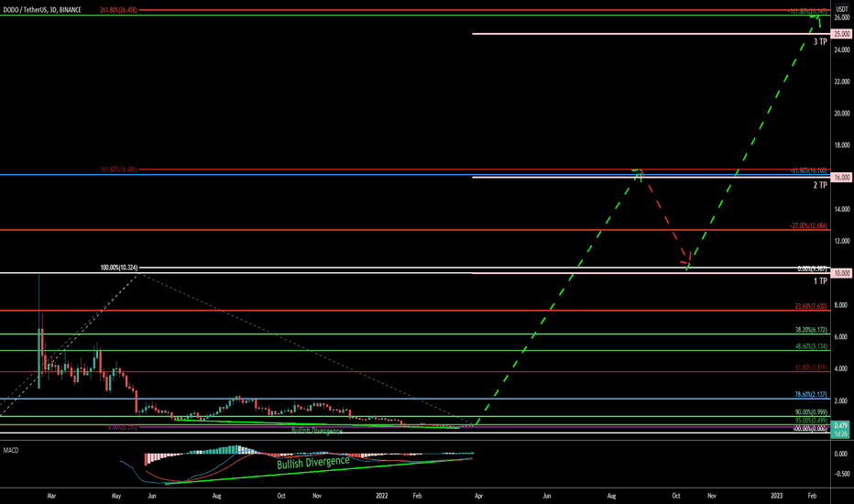Image resolution: width=854 pixels, height=504 pixels.
Task: Click the 12.000 price axis value
Action: pos(842,241)
